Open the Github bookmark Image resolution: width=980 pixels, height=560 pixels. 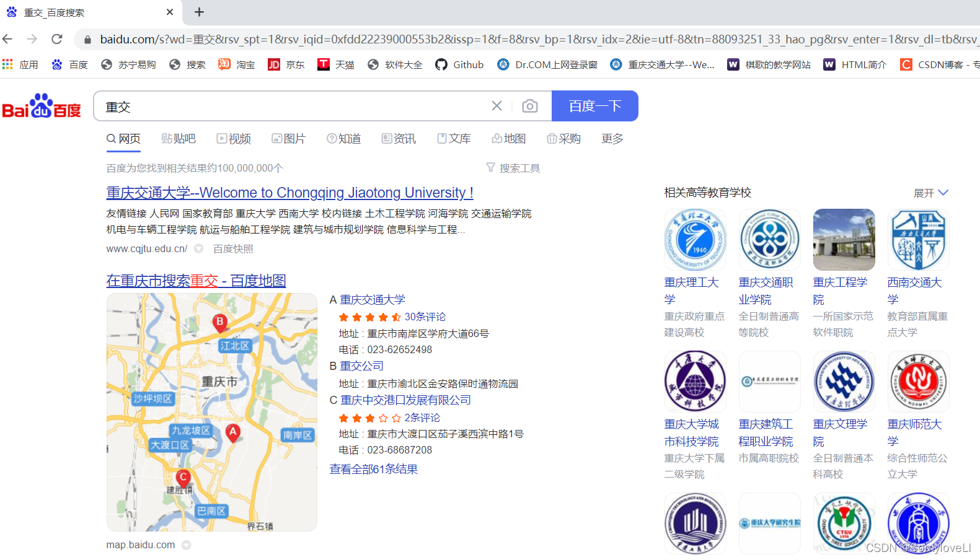click(459, 64)
